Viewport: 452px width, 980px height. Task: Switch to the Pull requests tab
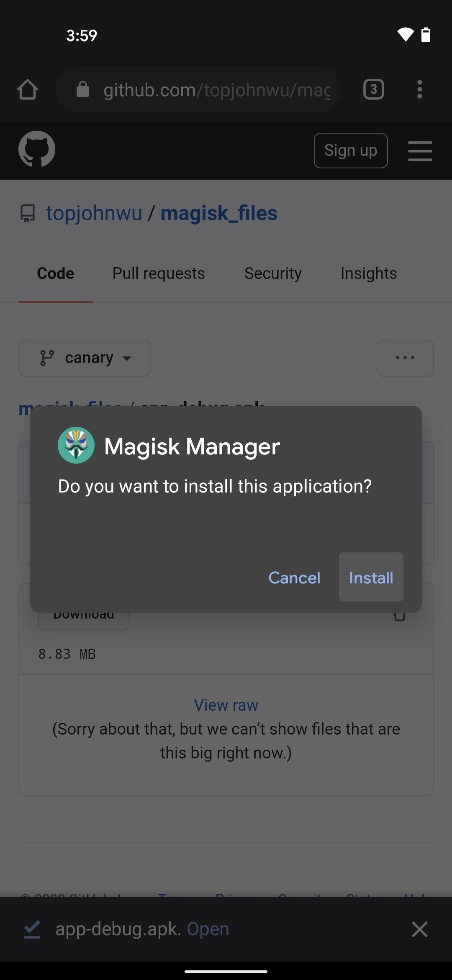point(159,273)
